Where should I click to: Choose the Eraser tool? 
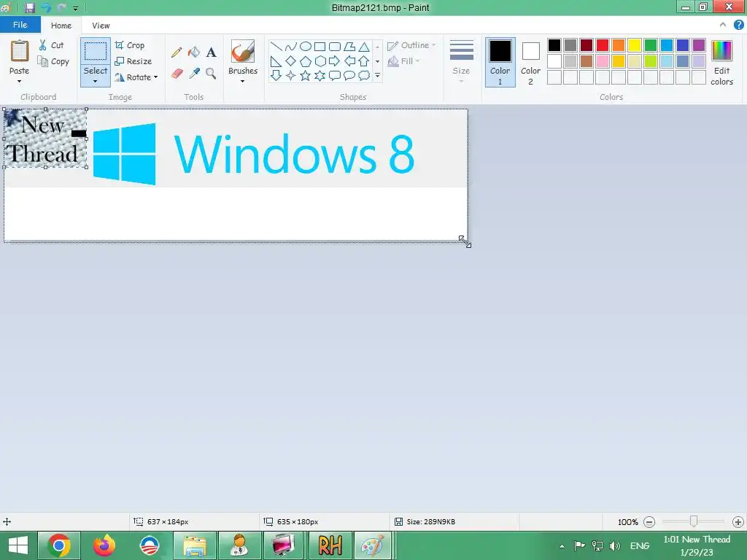177,74
